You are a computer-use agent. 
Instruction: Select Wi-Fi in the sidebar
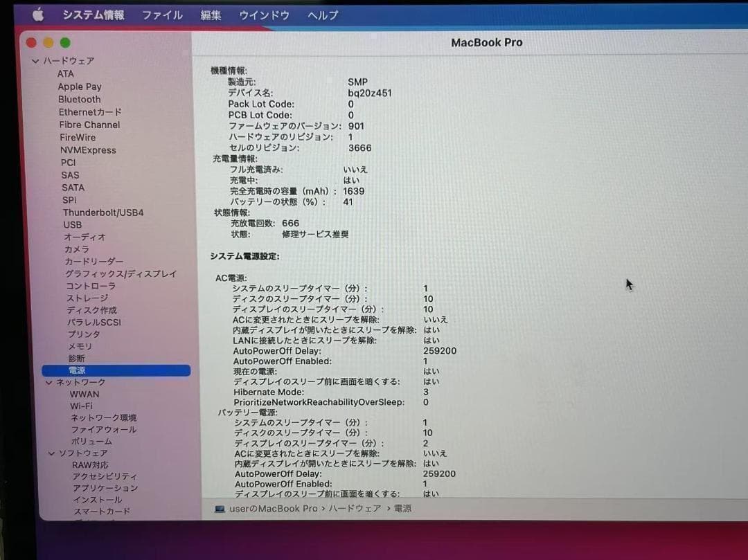82,406
